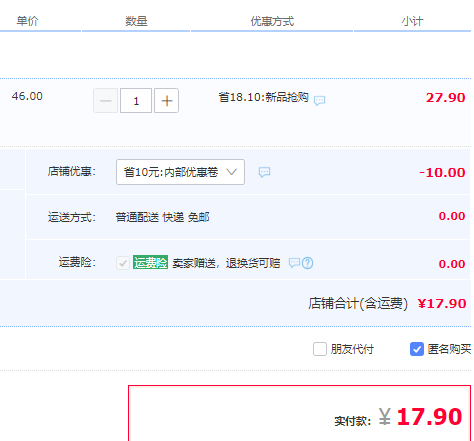The height and width of the screenshot is (441, 474).
Task: Click the 省18.10:新品抢购 discount text
Action: click(x=263, y=97)
